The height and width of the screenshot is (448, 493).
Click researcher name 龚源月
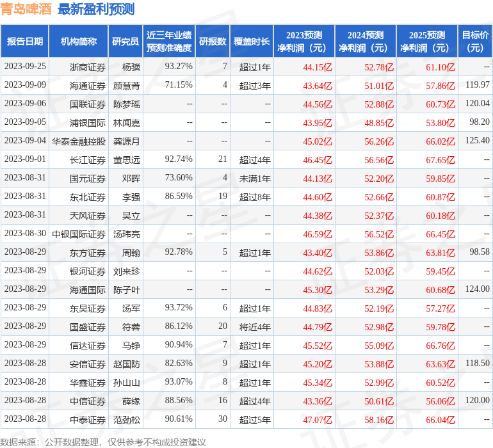pos(127,141)
